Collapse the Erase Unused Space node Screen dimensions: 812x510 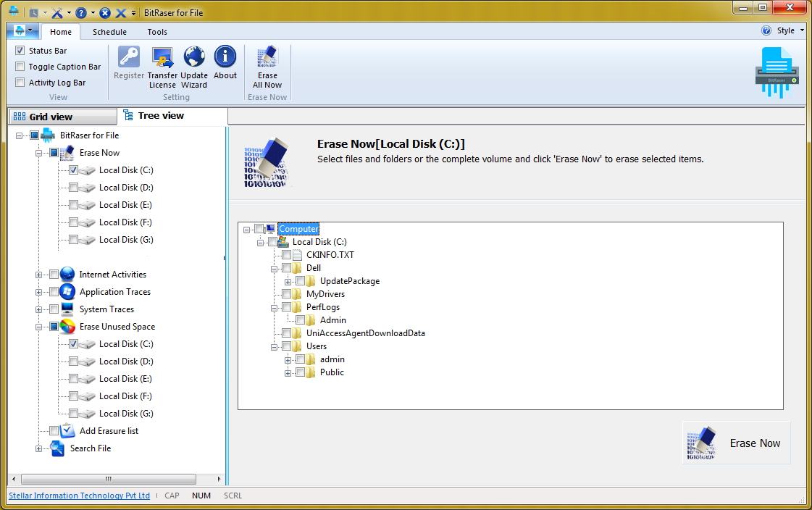[x=39, y=327]
